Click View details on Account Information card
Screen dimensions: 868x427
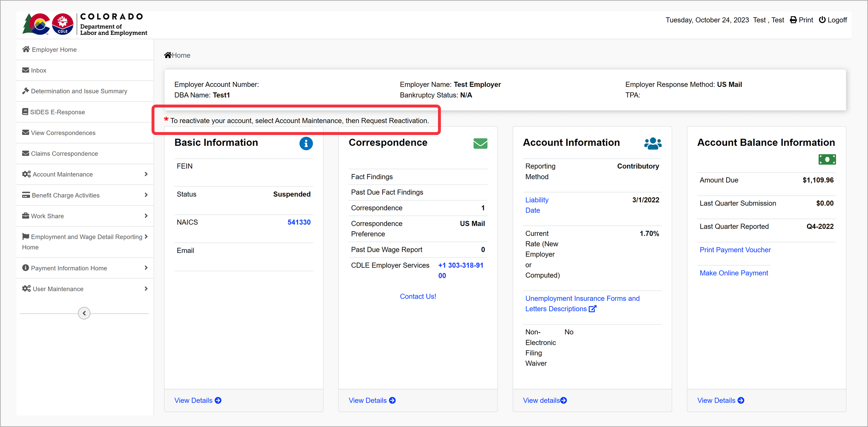pos(545,400)
